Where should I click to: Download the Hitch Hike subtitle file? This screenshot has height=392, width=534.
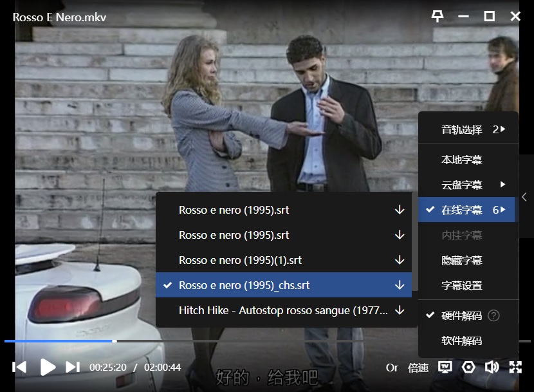[x=400, y=310]
